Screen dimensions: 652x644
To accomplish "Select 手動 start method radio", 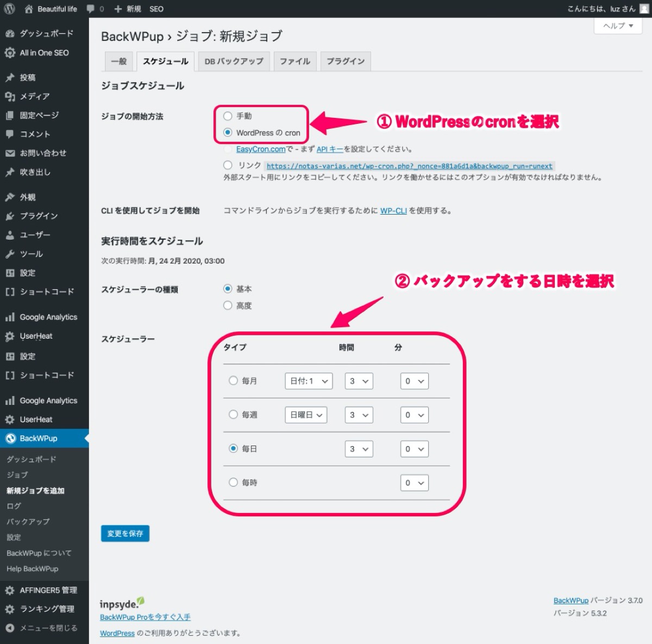I will [228, 116].
